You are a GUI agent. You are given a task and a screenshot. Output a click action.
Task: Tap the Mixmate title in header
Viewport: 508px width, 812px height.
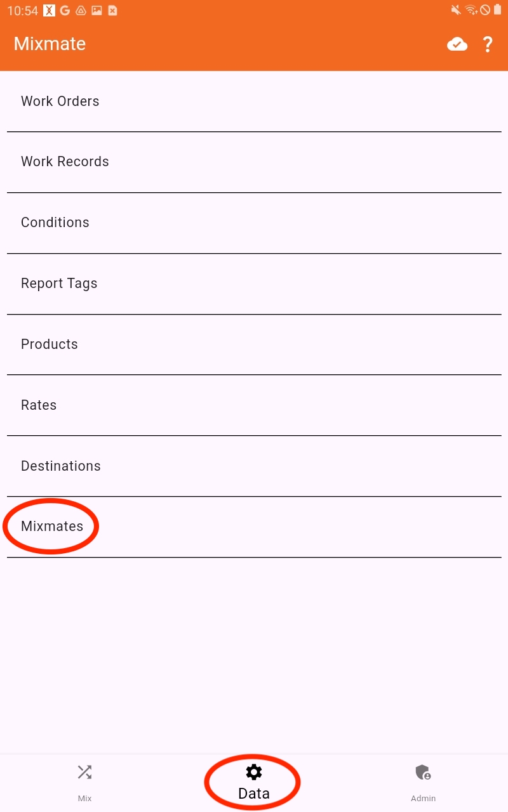pyautogui.click(x=50, y=44)
